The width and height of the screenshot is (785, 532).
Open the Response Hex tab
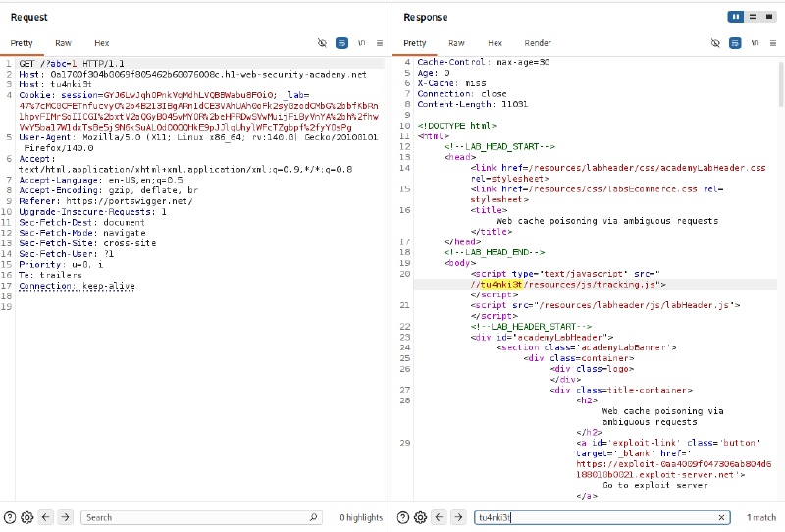[496, 43]
